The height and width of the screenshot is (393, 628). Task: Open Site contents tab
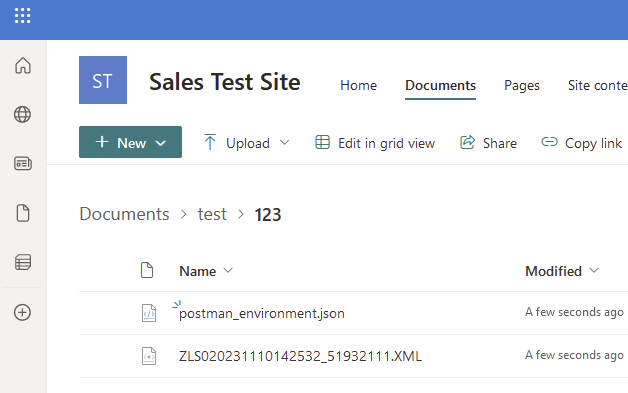598,85
